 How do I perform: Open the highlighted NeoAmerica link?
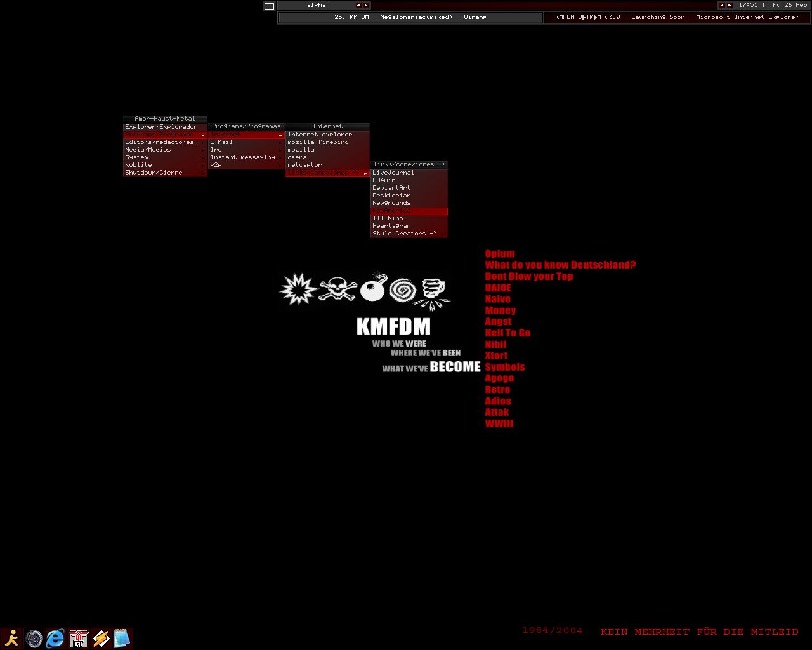point(409,211)
